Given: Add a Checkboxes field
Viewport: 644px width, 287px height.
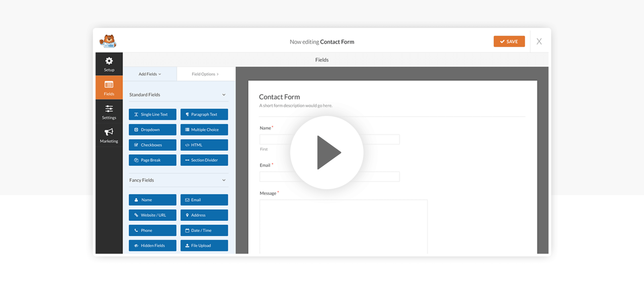Looking at the screenshot, I should (153, 145).
